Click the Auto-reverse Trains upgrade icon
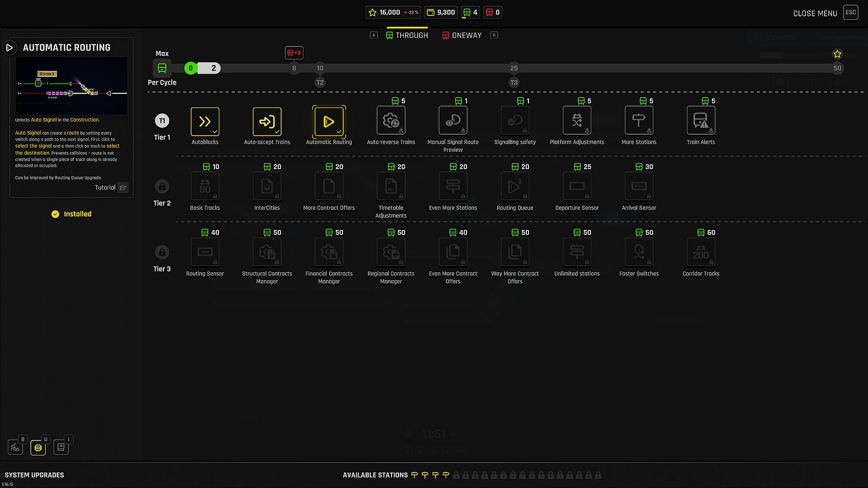 (x=391, y=121)
